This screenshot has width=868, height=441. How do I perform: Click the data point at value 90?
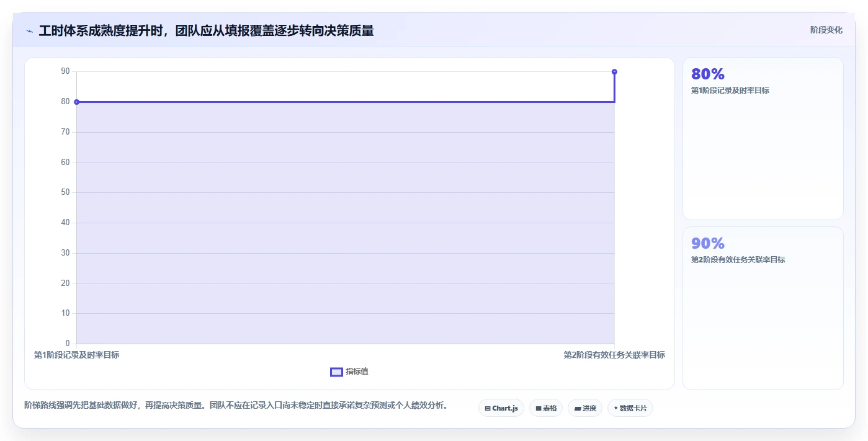[x=614, y=72]
